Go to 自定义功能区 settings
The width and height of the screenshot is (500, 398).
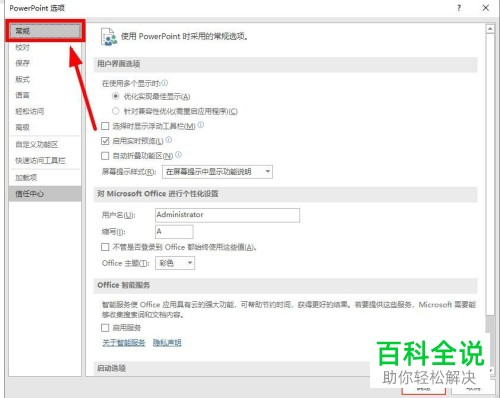(45, 145)
